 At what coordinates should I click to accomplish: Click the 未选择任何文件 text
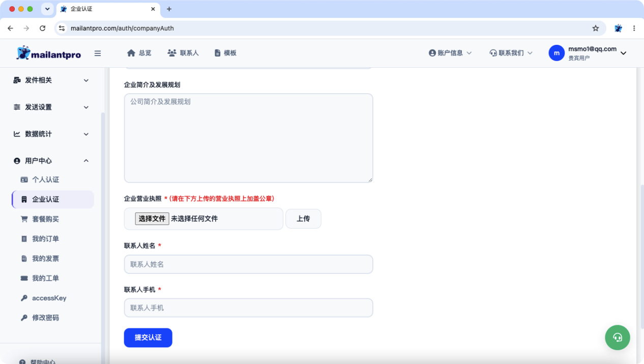[x=194, y=218]
